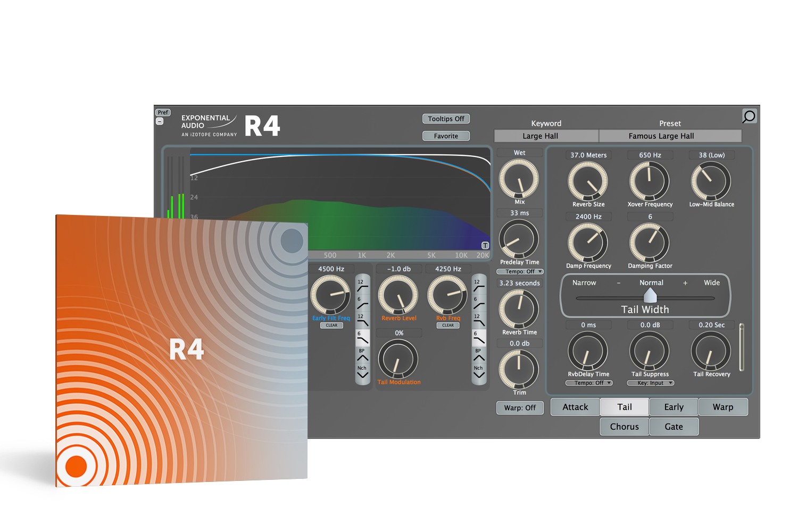The width and height of the screenshot is (798, 532).
Task: Switch to the Tail tab
Action: tap(625, 407)
